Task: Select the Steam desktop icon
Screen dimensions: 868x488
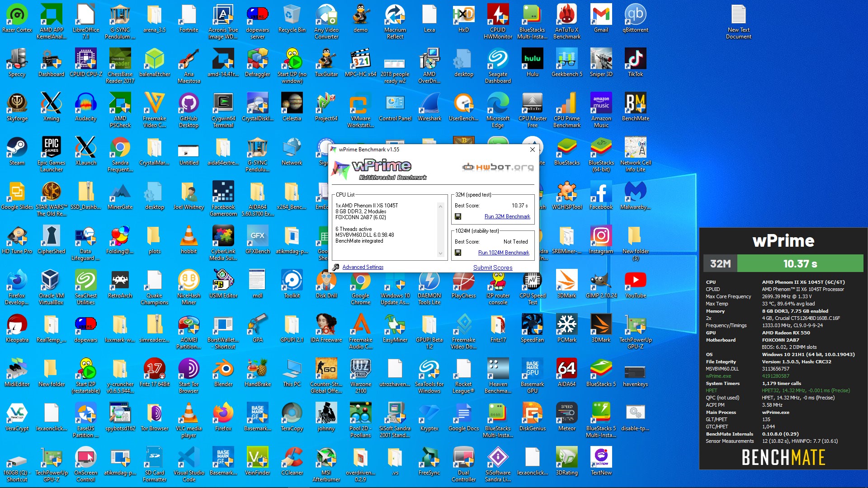Action: point(17,152)
